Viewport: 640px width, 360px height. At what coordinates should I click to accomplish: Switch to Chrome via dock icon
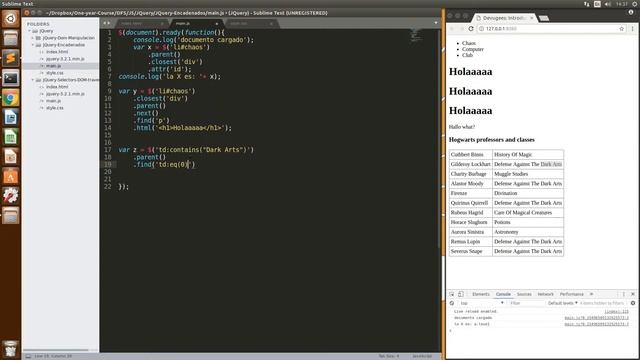[x=11, y=98]
